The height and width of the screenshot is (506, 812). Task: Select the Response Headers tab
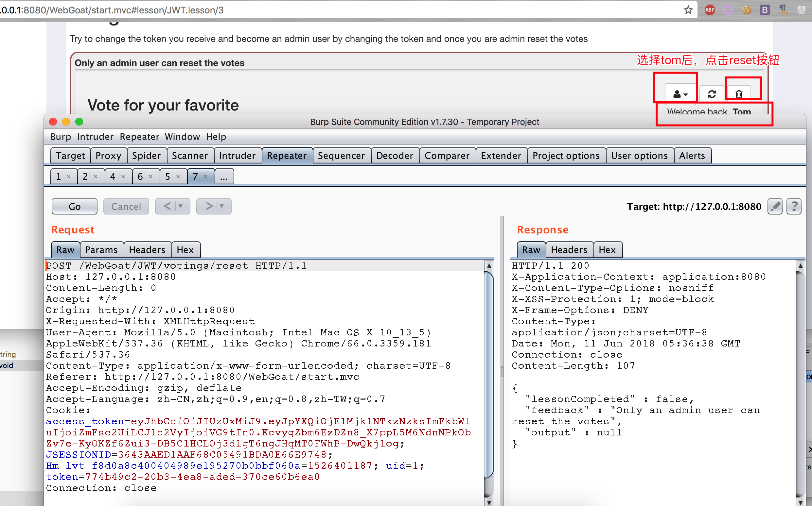[x=569, y=250]
